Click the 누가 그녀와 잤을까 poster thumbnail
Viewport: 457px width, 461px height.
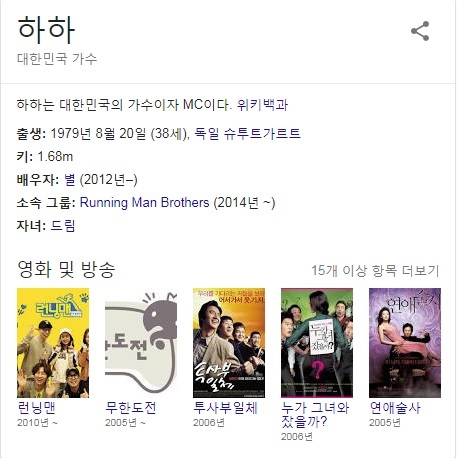coord(317,343)
